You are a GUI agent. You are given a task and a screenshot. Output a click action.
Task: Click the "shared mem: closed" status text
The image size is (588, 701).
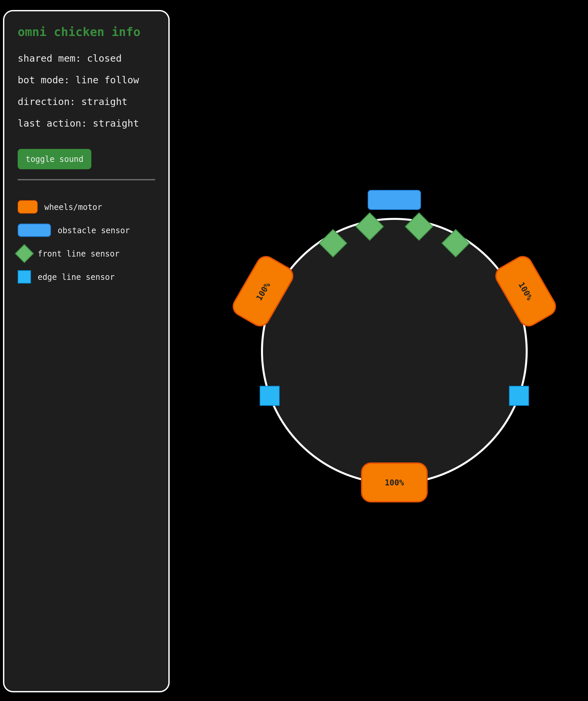[69, 58]
